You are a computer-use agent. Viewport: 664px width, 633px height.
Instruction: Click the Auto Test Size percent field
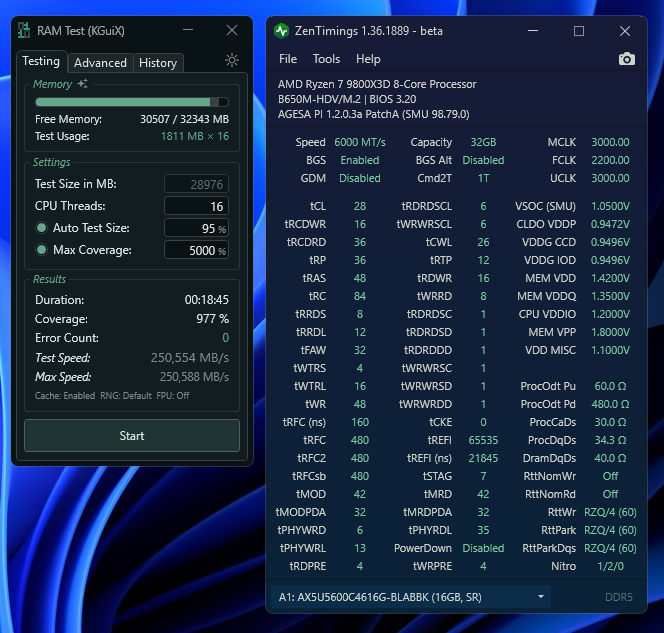pyautogui.click(x=196, y=228)
